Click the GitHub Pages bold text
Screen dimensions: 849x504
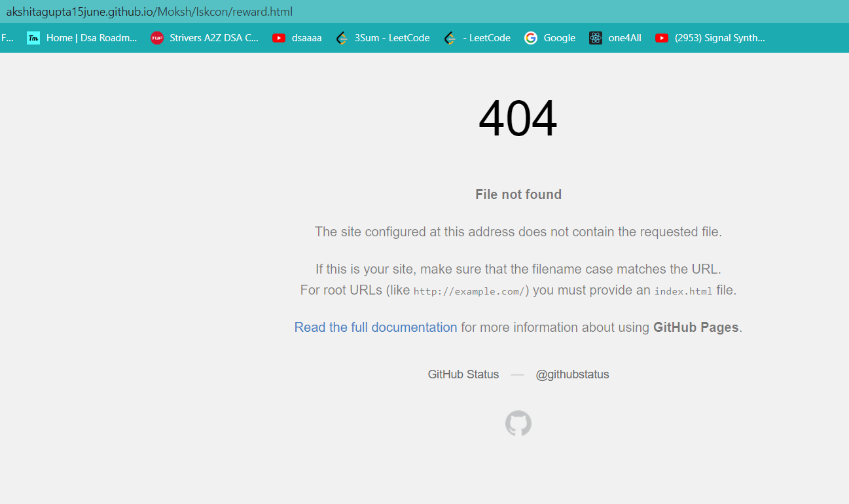coord(696,327)
